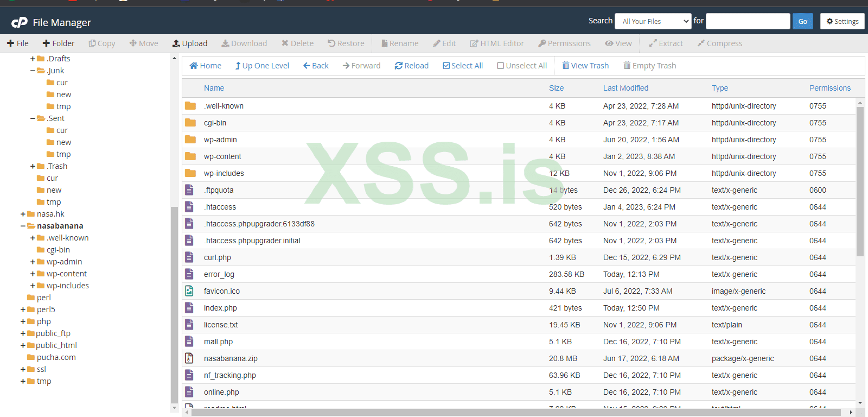Click the Download toolbar button

pyautogui.click(x=244, y=43)
